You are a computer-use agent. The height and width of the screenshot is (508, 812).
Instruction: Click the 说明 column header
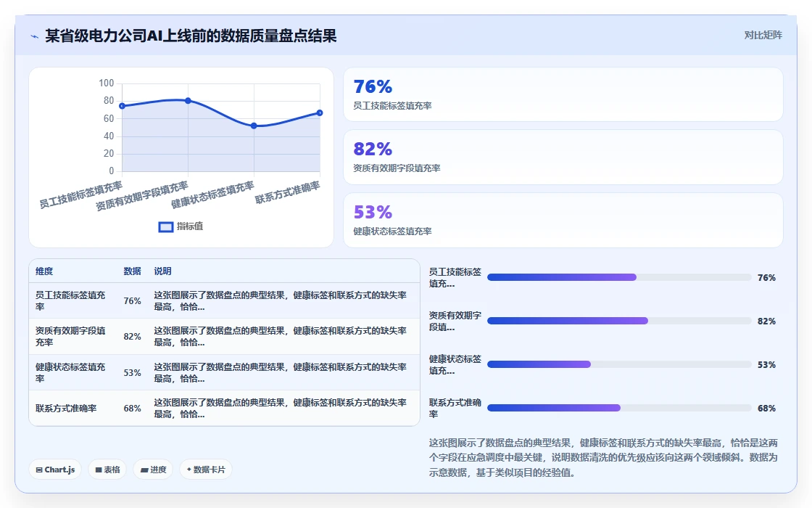click(162, 271)
